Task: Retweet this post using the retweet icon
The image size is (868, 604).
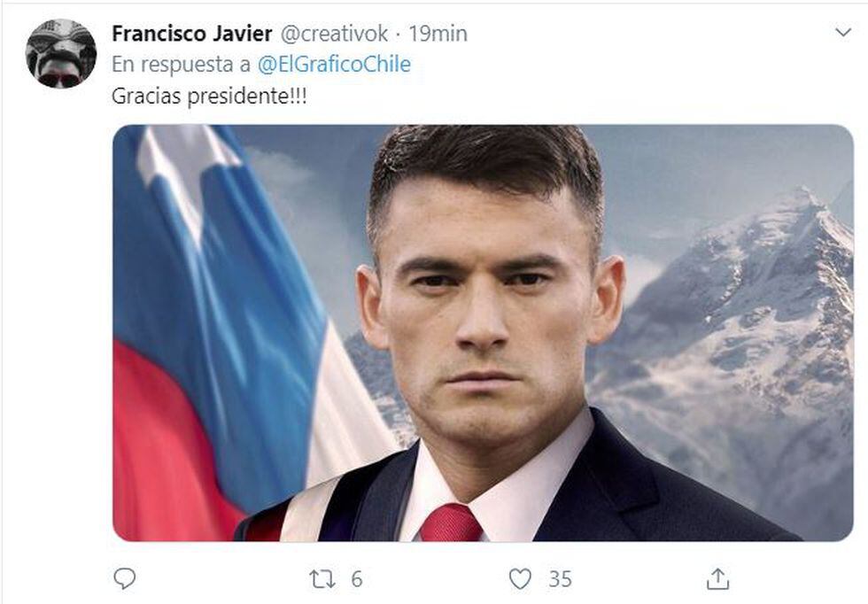Action: [322, 579]
